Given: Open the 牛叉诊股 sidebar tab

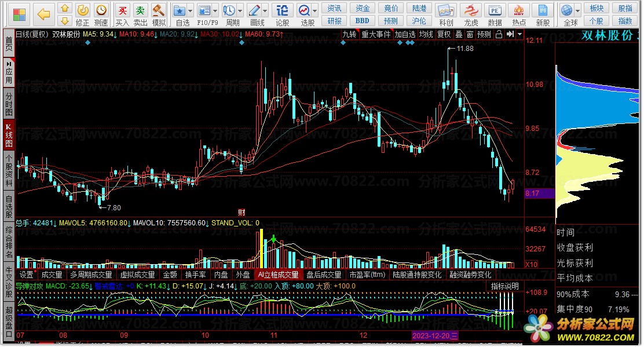Looking at the screenshot, I should (9, 283).
